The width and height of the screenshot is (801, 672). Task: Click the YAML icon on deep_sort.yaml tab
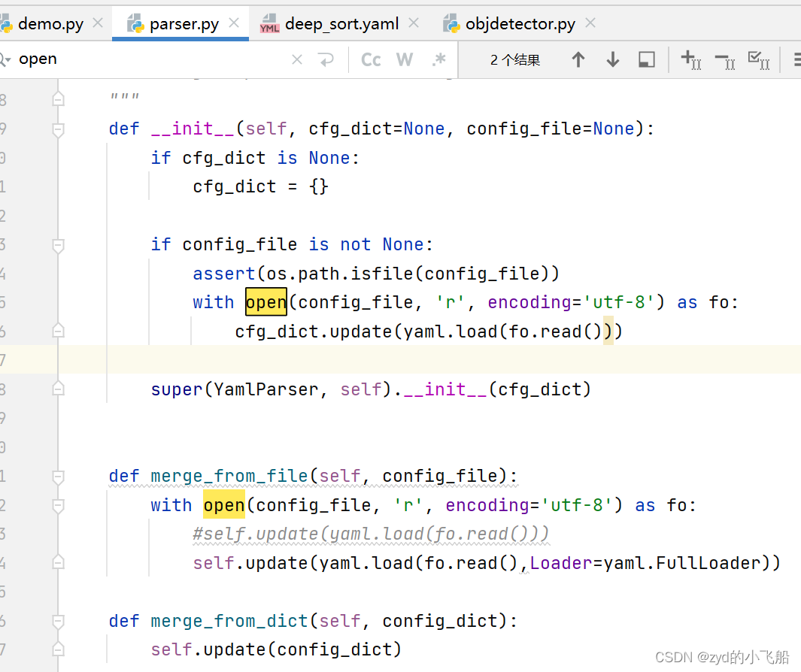pos(269,23)
